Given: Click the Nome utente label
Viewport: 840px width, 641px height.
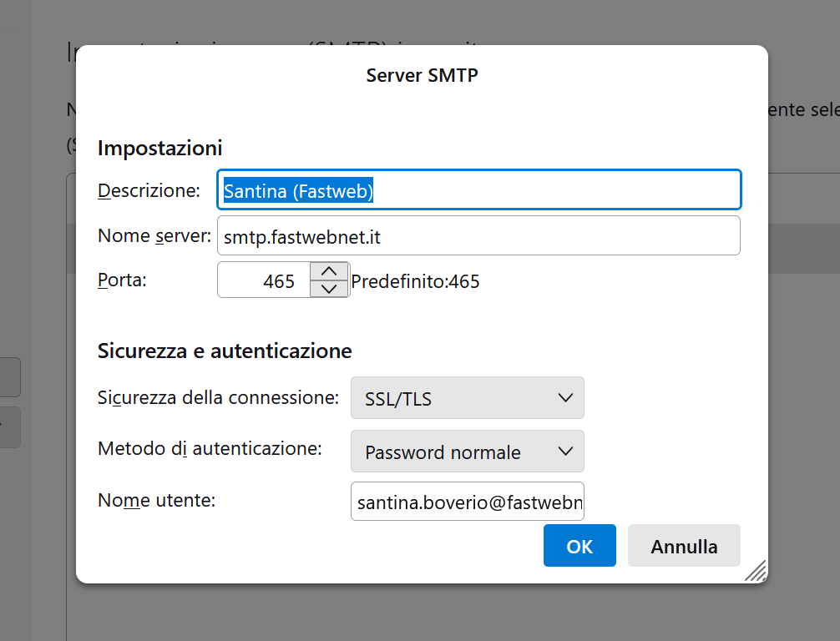Looking at the screenshot, I should (156, 500).
